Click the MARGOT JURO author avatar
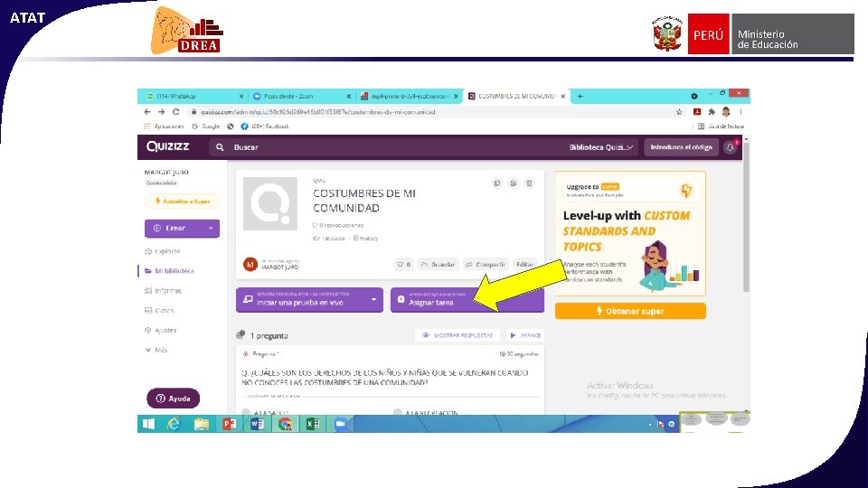This screenshot has height=488, width=868. pyautogui.click(x=250, y=265)
